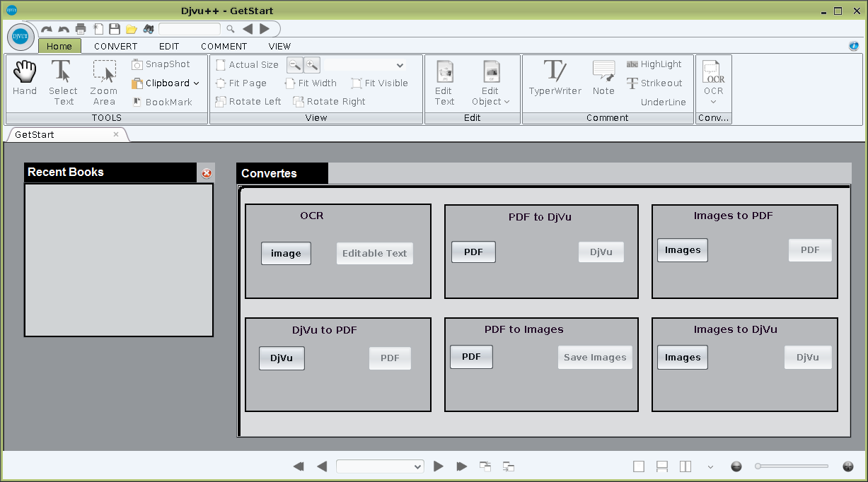The width and height of the screenshot is (868, 482).
Task: Add a BookMark from the Tools group
Action: (162, 102)
